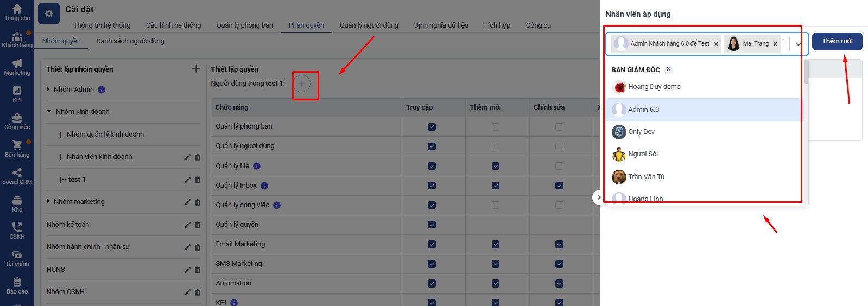Open the Social CRM sidebar icon
Image resolution: width=868 pixels, height=306 pixels.
click(x=17, y=176)
